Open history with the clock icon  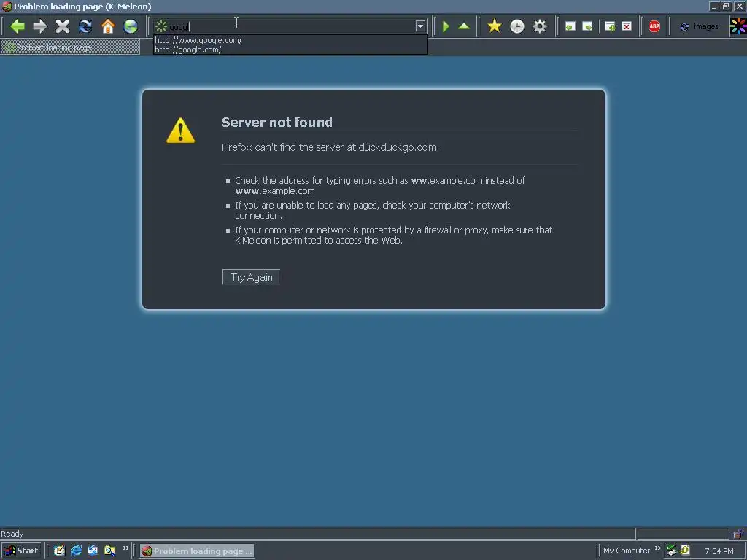click(x=517, y=26)
